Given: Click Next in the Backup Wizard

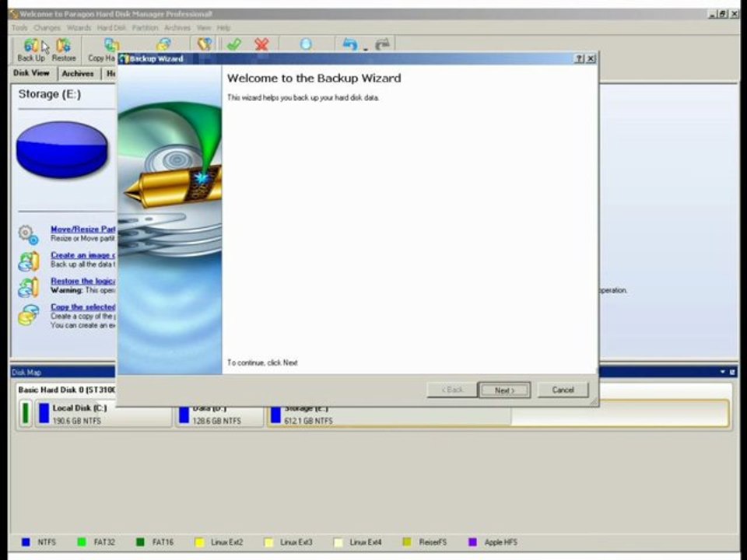Looking at the screenshot, I should pos(504,390).
